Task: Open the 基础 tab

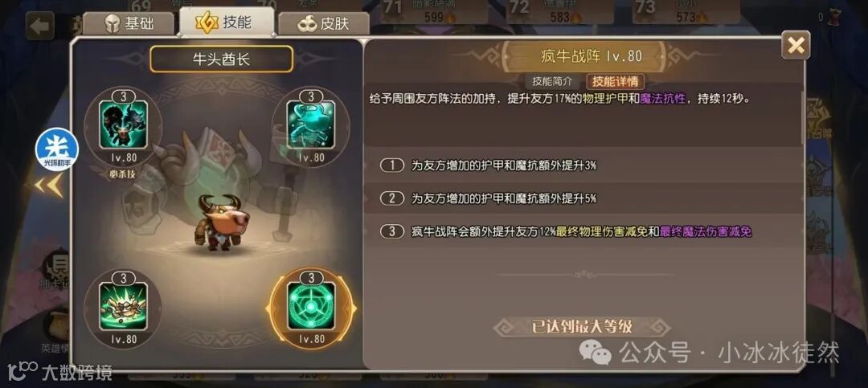Action: point(129,24)
